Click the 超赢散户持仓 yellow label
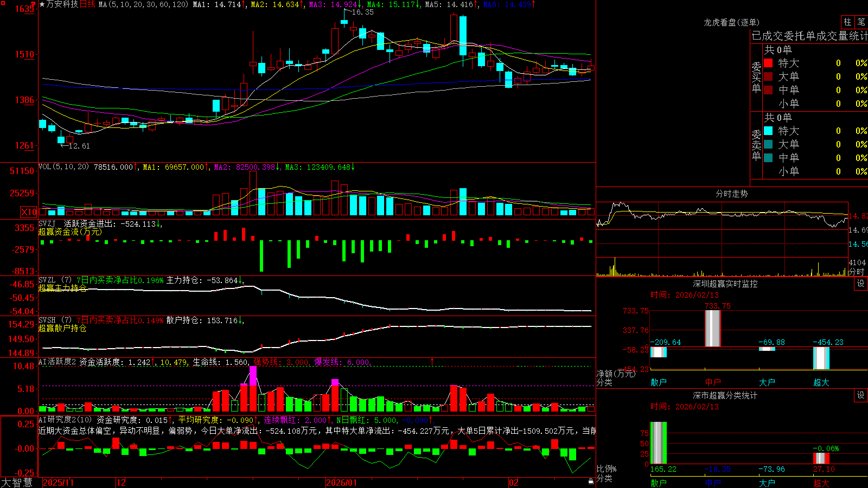868x488 pixels. tap(62, 328)
